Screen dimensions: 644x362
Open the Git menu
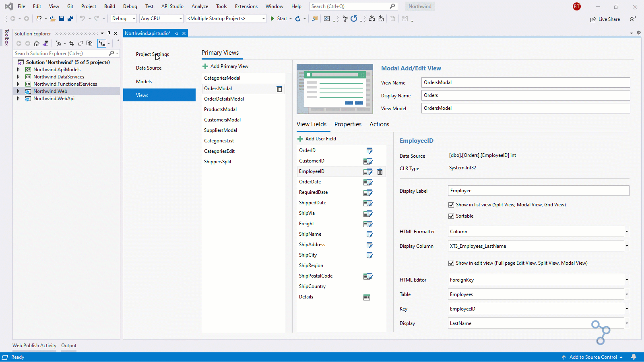[x=70, y=6]
